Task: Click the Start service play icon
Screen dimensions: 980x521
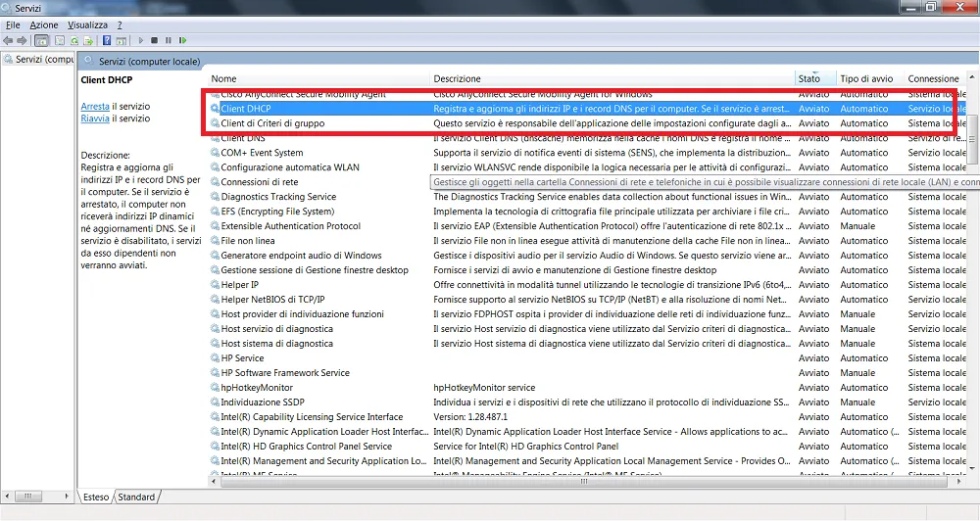Action: (x=140, y=40)
